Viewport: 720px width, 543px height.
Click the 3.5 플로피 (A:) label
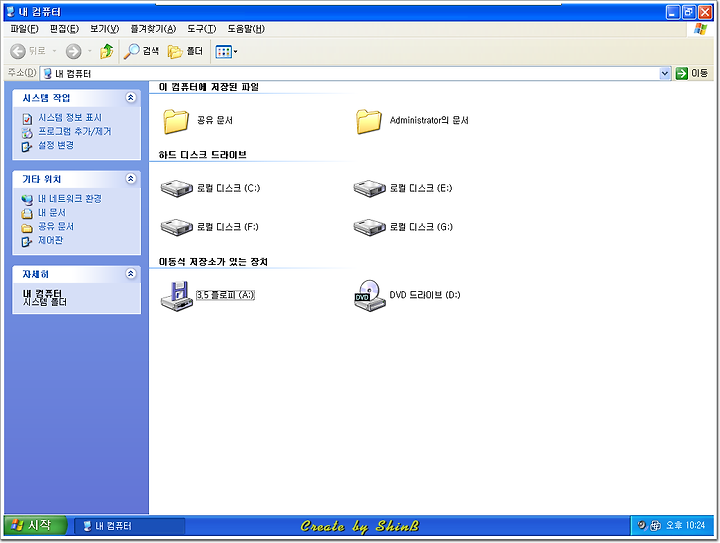[x=225, y=295]
